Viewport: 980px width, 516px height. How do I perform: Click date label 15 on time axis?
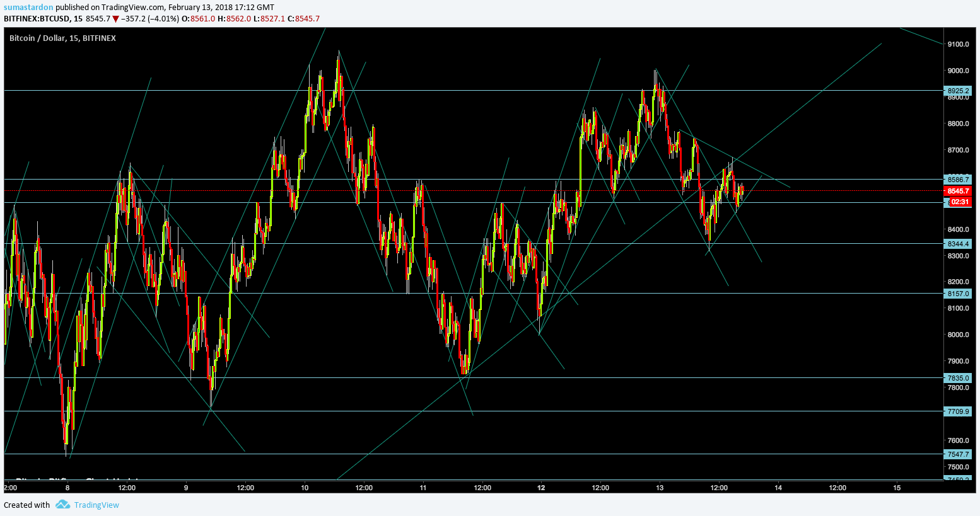pos(897,488)
